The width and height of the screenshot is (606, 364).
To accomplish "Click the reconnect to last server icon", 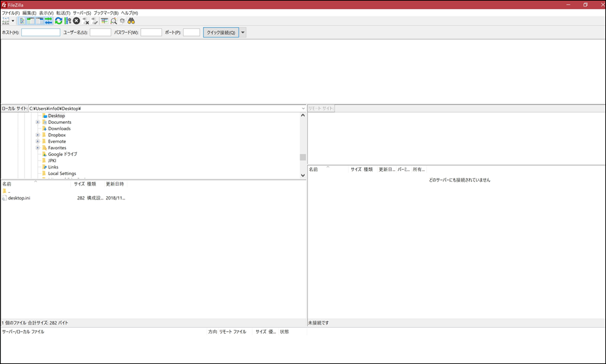I will tap(95, 21).
